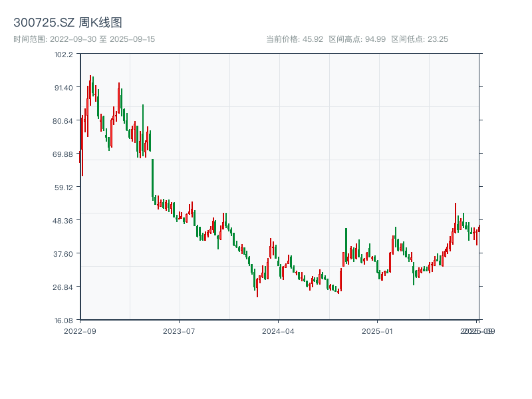Screen dimensions: 532x399
Task: Click the y-axis label "48.36"
Action: 63,221
